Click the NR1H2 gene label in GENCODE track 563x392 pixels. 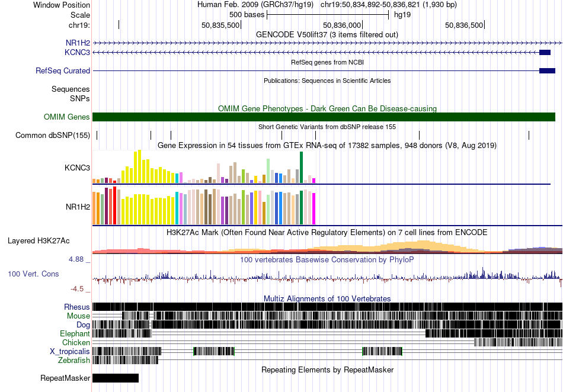coord(78,43)
